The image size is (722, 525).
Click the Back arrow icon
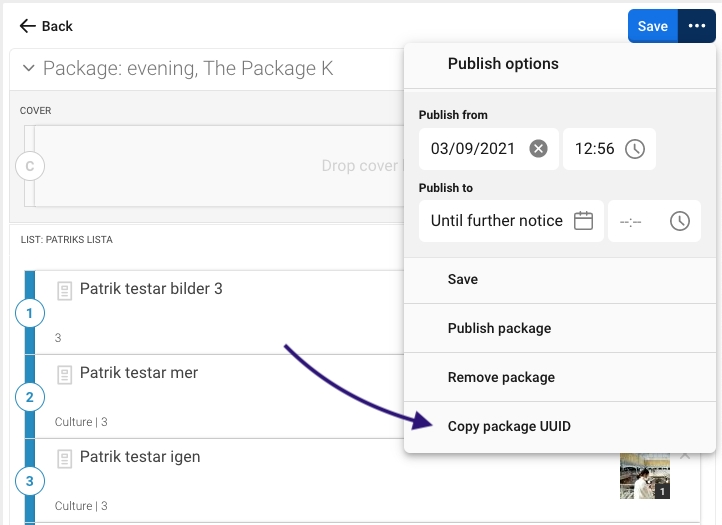pos(28,26)
